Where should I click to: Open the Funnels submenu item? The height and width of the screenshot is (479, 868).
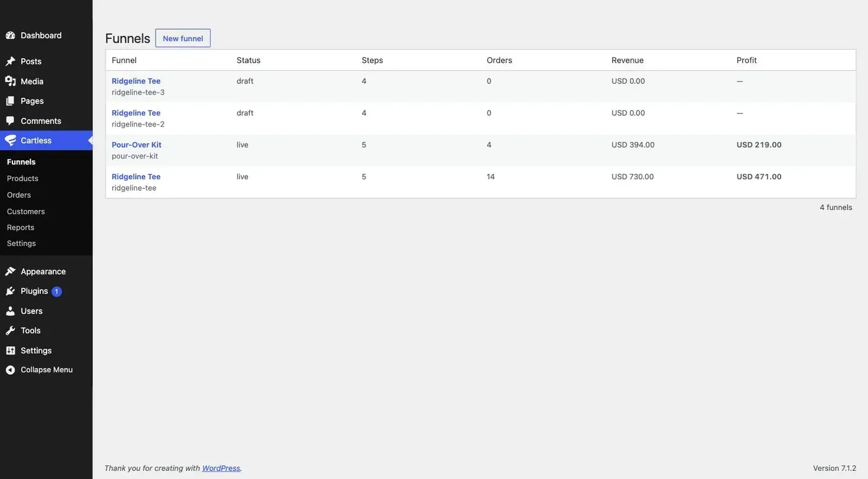[x=21, y=162]
